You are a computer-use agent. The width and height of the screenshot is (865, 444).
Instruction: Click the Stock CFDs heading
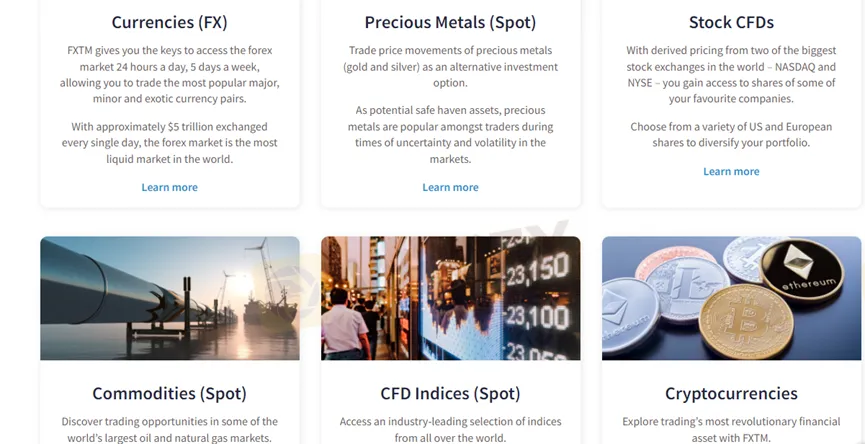731,23
